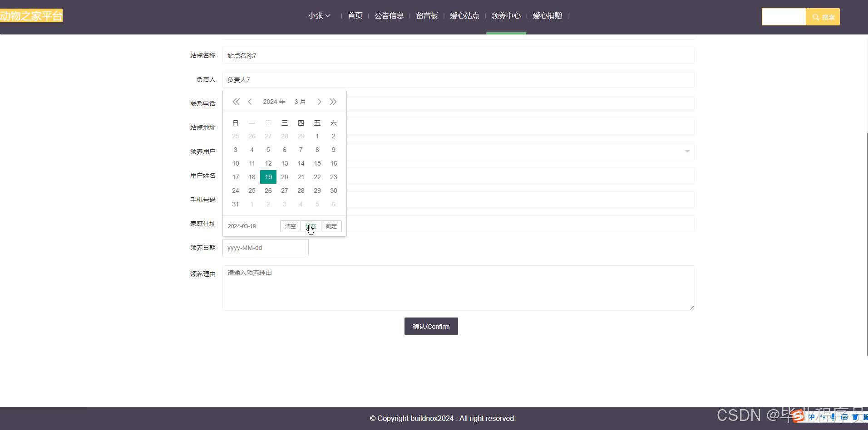Select March 25 in the calendar grid
The height and width of the screenshot is (430, 868).
tap(252, 191)
